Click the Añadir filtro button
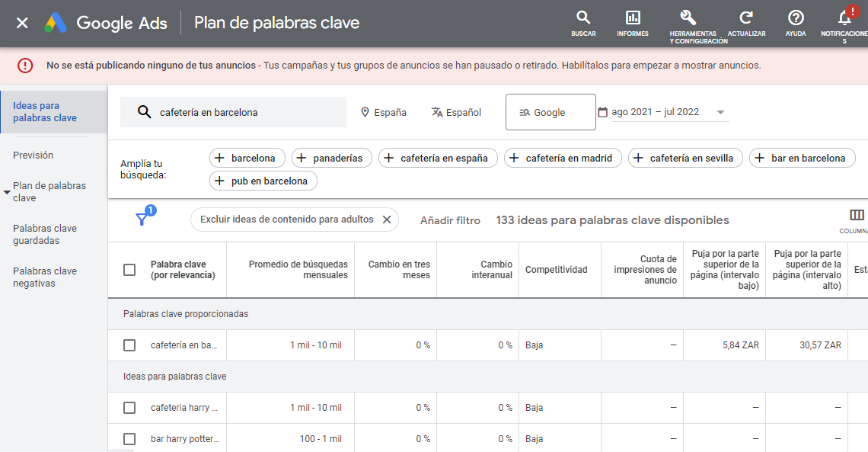Image resolution: width=868 pixels, height=452 pixels. tap(450, 220)
